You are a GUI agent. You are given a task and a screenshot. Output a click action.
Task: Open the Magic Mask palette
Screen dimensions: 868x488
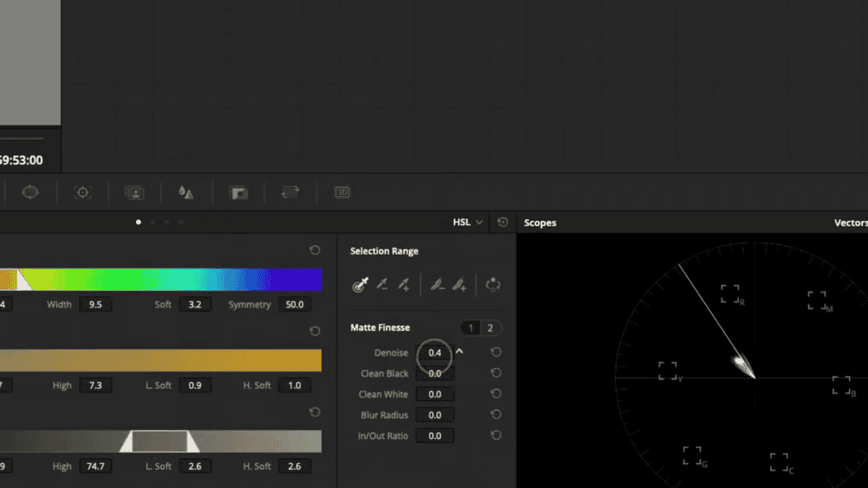pyautogui.click(x=134, y=193)
